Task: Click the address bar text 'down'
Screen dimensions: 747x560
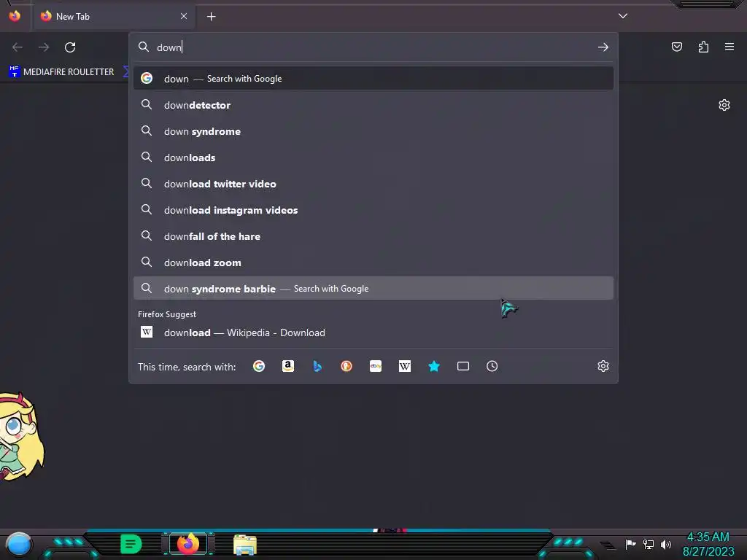Action: coord(169,47)
